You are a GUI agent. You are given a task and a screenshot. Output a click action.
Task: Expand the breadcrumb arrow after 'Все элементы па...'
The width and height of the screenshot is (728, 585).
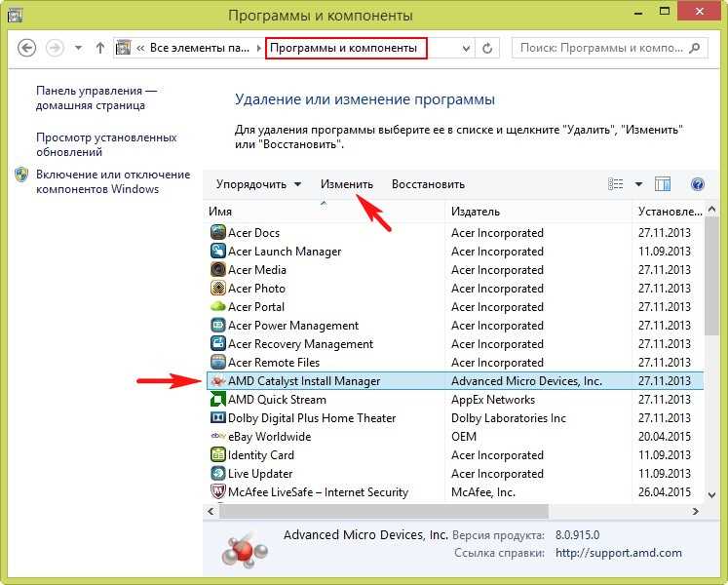tap(258, 48)
